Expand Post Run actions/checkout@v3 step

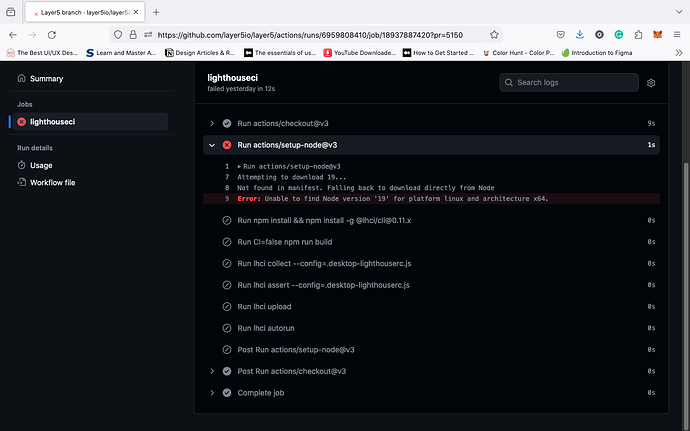(431, 371)
